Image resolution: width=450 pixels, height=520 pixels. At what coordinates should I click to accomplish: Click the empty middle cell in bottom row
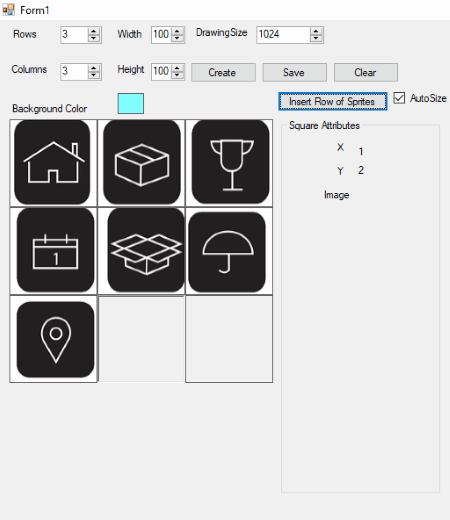141,339
